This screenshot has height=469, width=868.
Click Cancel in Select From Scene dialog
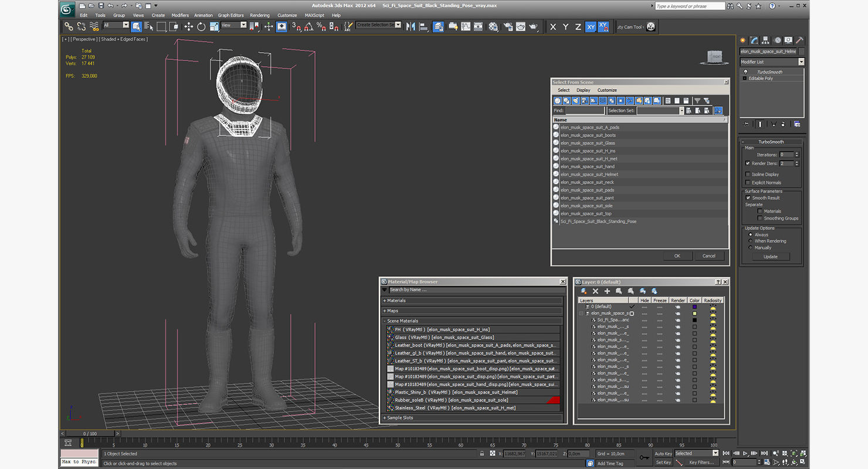pos(709,256)
